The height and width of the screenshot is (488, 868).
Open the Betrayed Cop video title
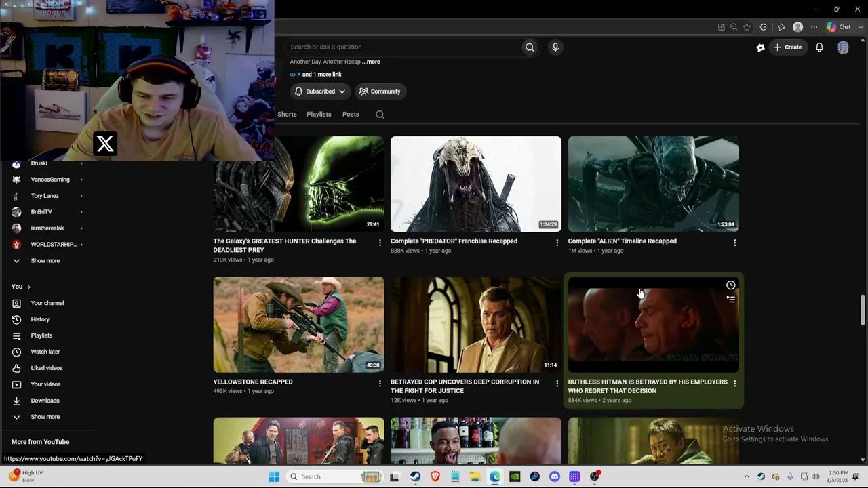[465, 386]
